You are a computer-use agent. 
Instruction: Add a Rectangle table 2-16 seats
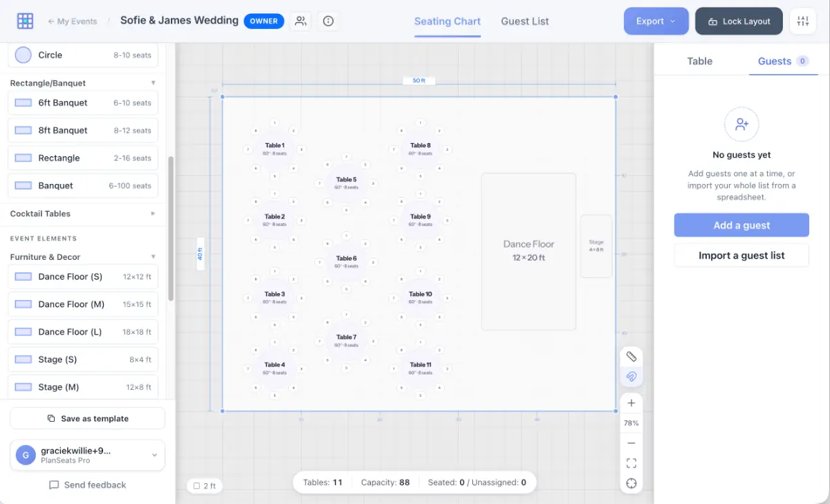coord(83,158)
